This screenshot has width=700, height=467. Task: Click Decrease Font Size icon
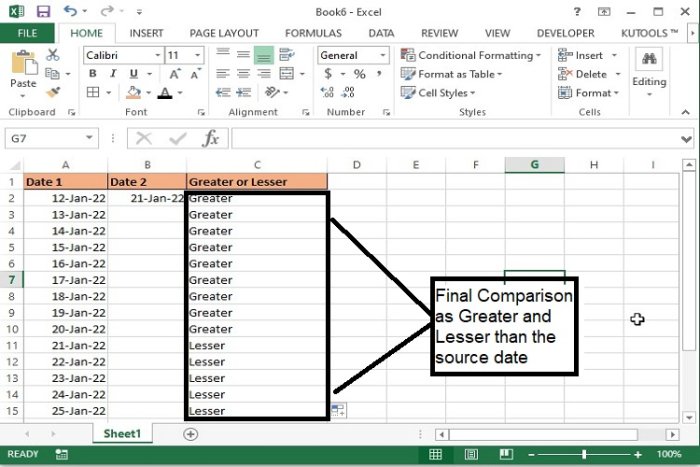[x=196, y=74]
